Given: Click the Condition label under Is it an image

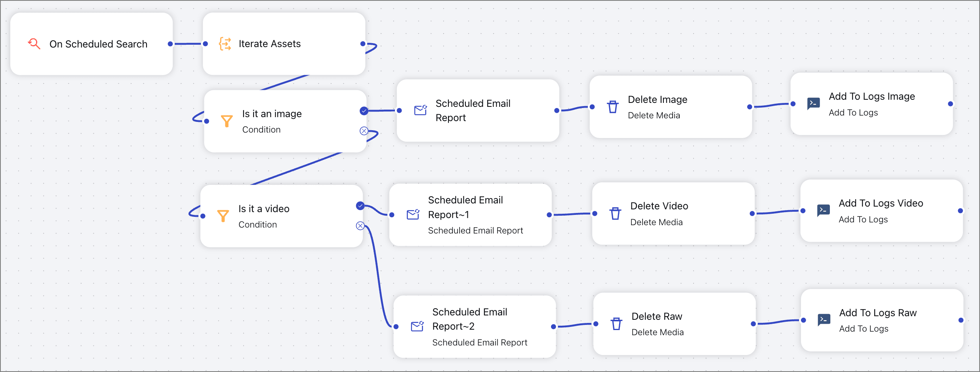Looking at the screenshot, I should 261,130.
